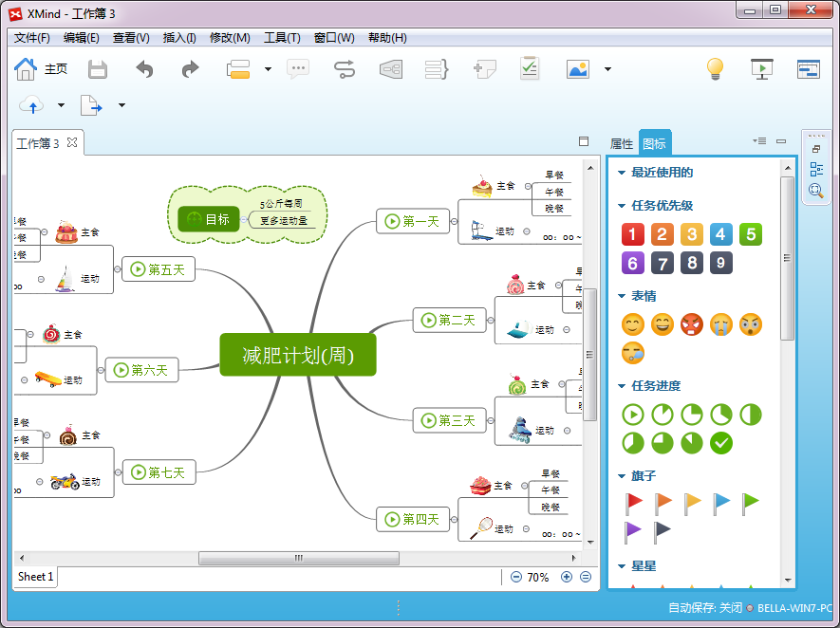The width and height of the screenshot is (840, 628).
Task: Open the lightbulb brainstorming mode
Action: coord(715,69)
